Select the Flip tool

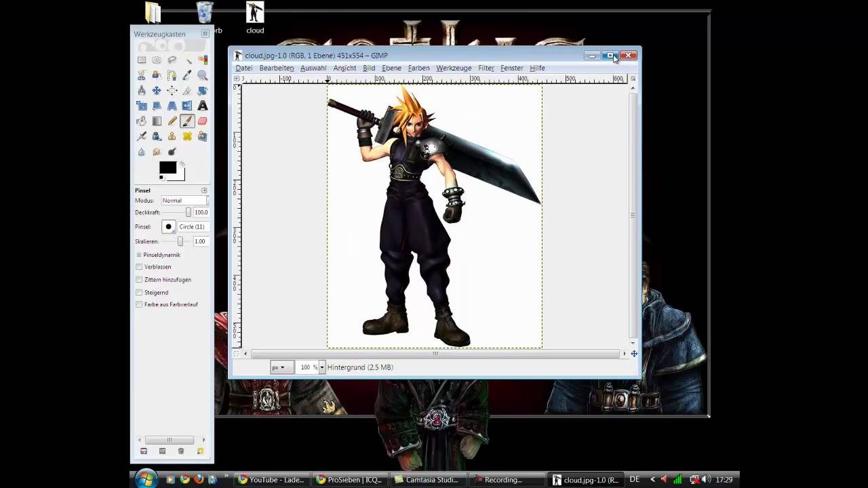click(x=187, y=106)
